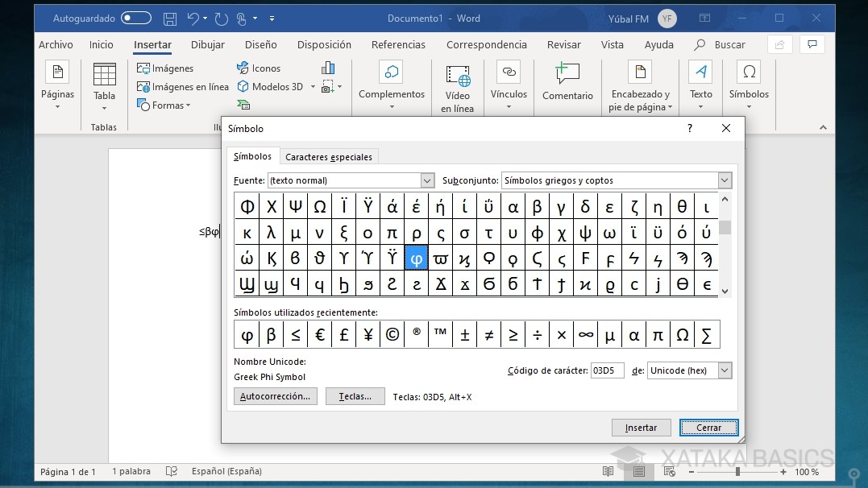Open the Subconjunto dropdown
This screenshot has width=868, height=488.
[x=723, y=180]
